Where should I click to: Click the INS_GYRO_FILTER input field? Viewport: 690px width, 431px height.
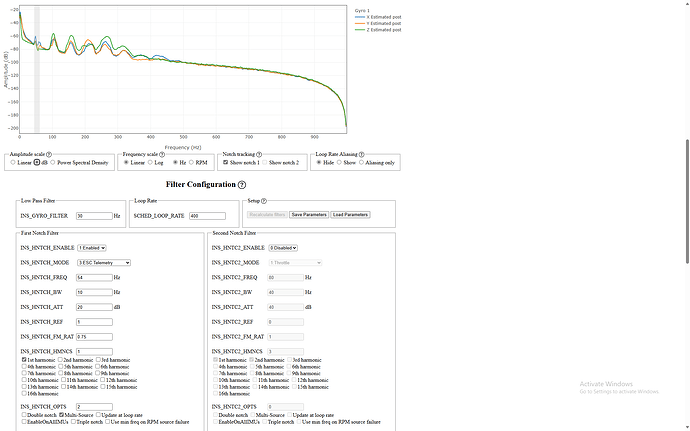93,215
